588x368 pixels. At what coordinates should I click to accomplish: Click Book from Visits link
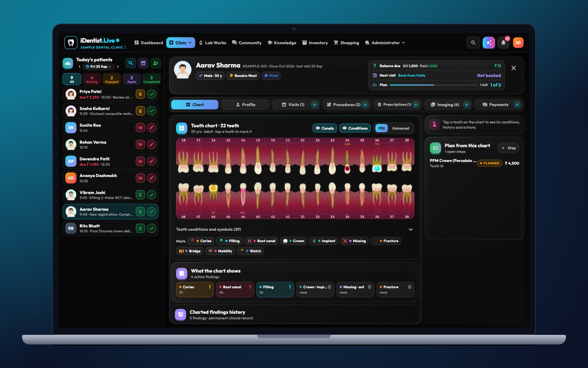point(412,75)
